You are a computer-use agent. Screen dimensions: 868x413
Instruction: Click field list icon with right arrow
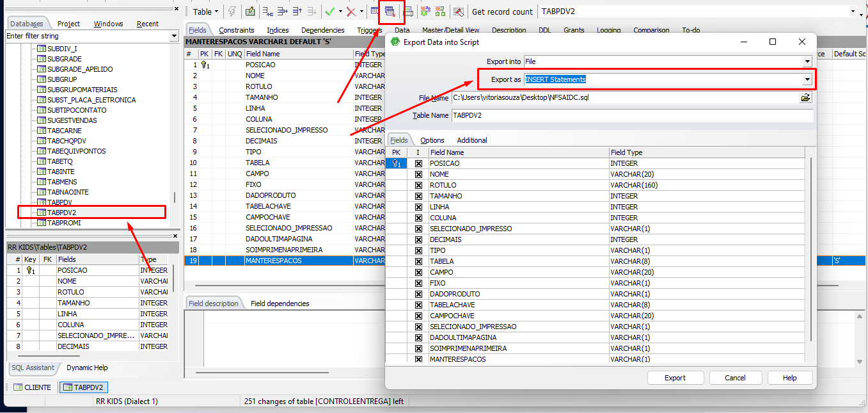pos(283,12)
